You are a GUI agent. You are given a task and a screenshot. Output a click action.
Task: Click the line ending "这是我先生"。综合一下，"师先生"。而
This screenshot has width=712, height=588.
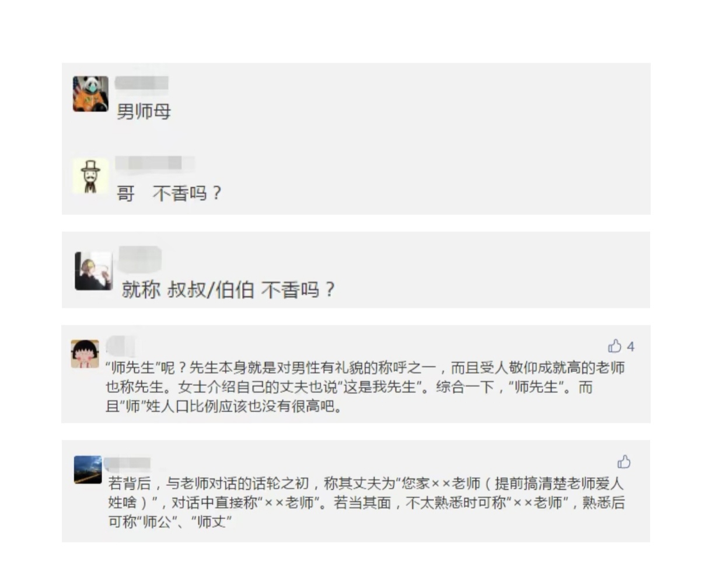pos(349,387)
